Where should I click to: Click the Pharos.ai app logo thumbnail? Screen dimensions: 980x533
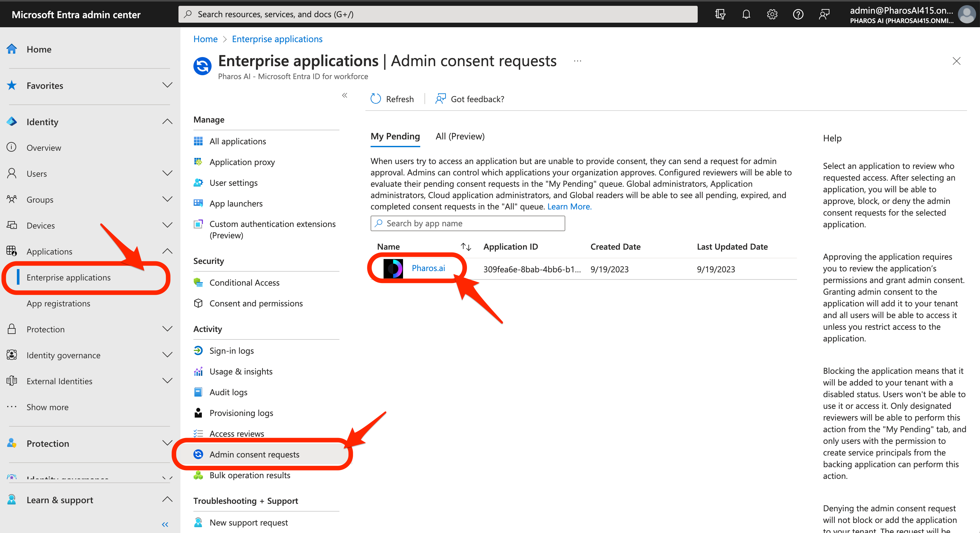(393, 268)
